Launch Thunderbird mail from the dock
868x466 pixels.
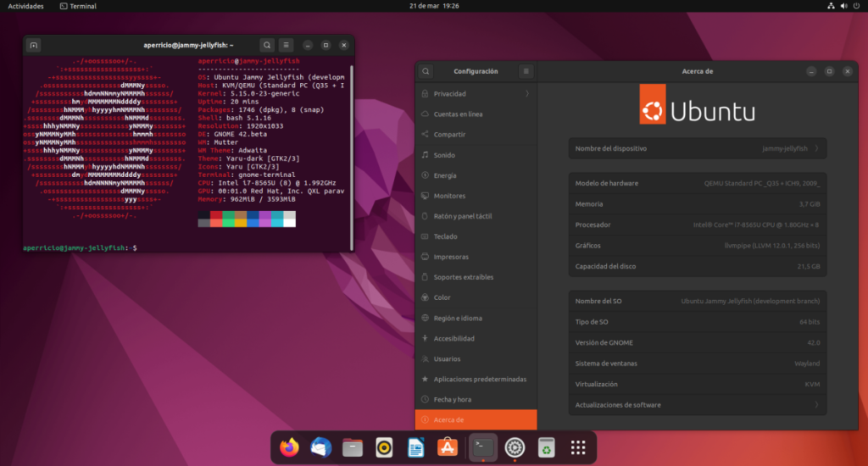(321, 447)
